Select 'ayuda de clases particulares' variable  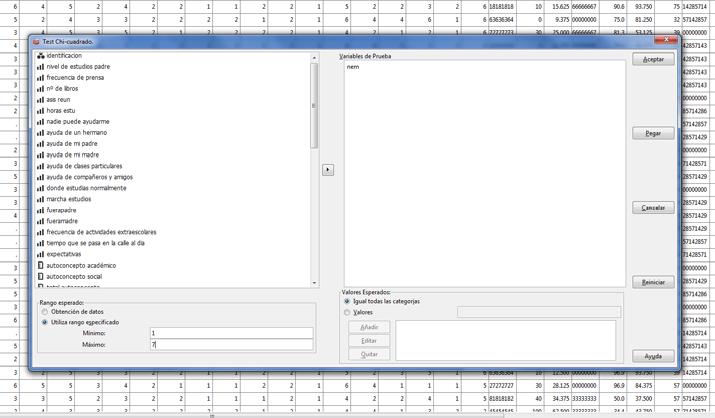84,166
